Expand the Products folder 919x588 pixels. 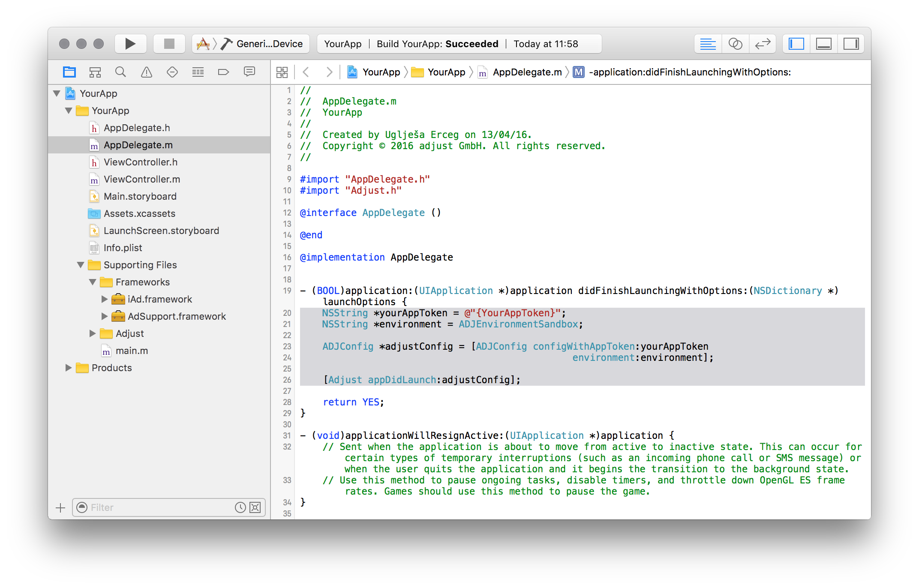[x=68, y=368]
